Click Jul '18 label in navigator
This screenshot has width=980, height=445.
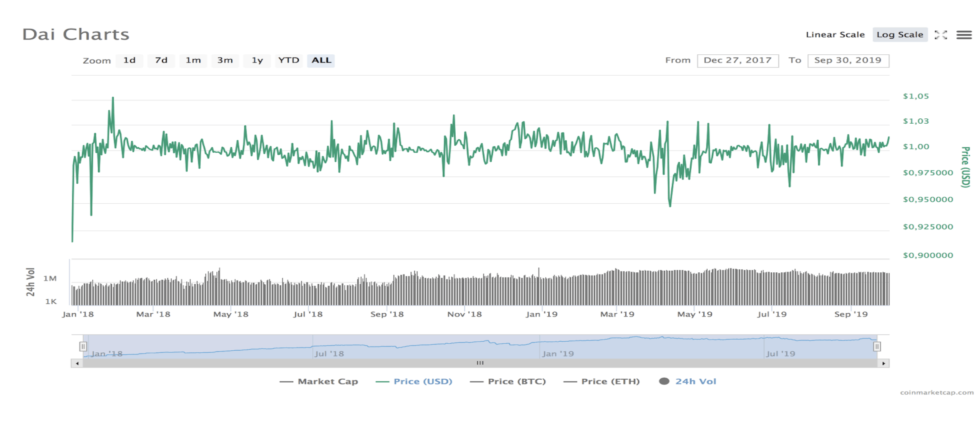[x=329, y=354]
